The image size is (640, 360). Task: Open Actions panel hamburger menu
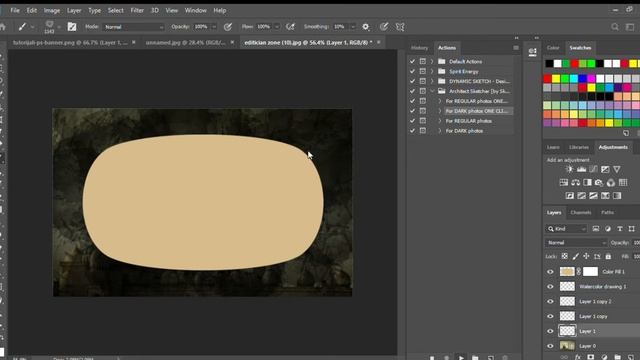(516, 48)
